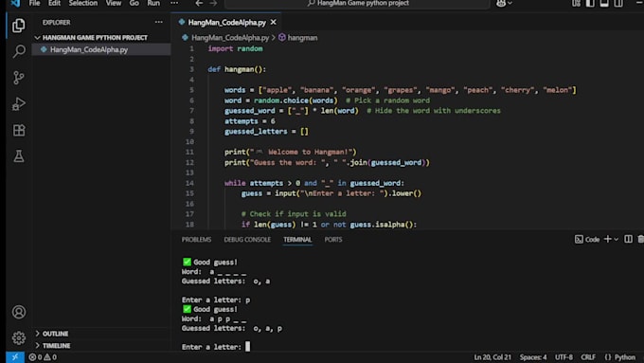This screenshot has width=644, height=363.
Task: Select the HangMan_CodeAlpha.py editor tab
Action: pos(226,22)
